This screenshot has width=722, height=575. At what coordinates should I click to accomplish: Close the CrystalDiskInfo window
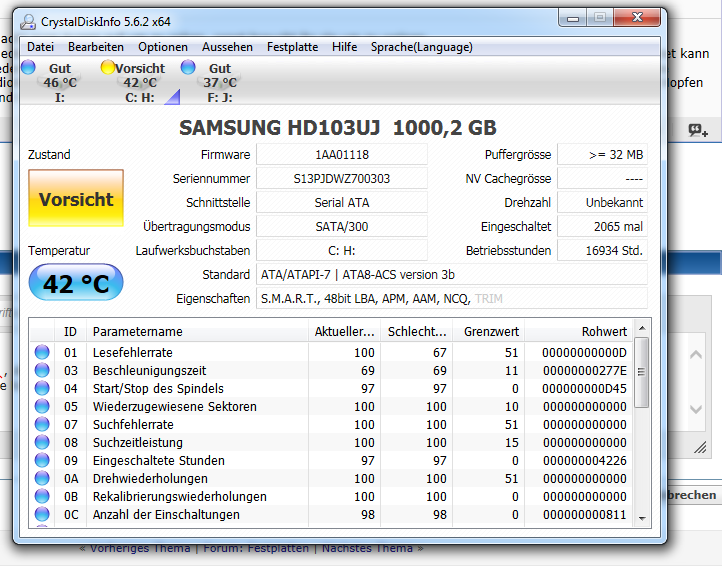tap(637, 17)
